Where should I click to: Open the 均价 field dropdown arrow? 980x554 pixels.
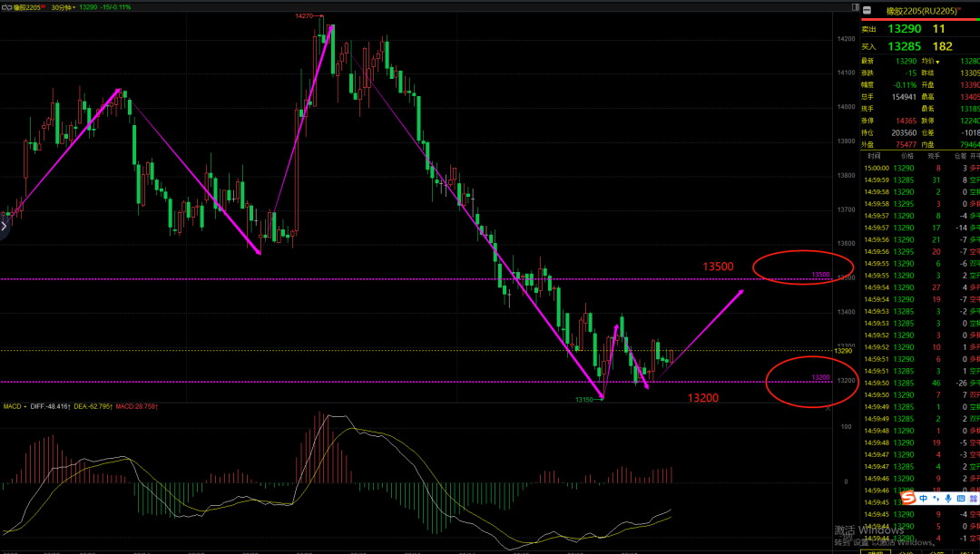point(937,62)
